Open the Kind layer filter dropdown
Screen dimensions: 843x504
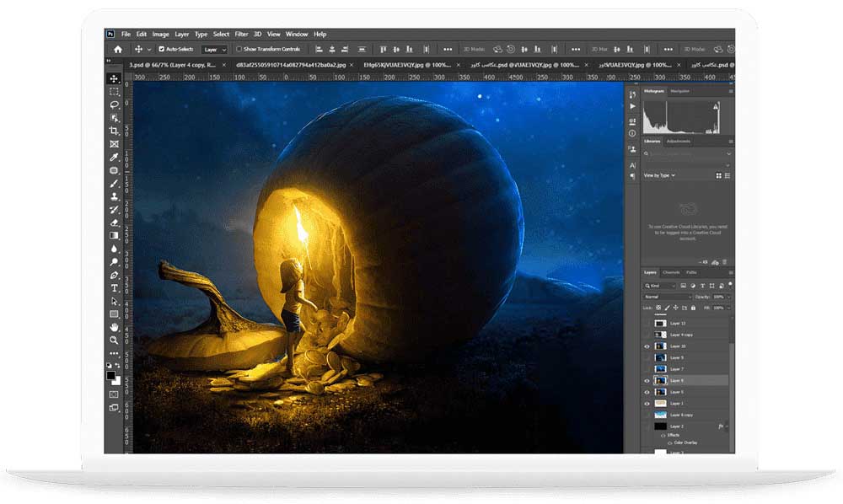tap(660, 286)
